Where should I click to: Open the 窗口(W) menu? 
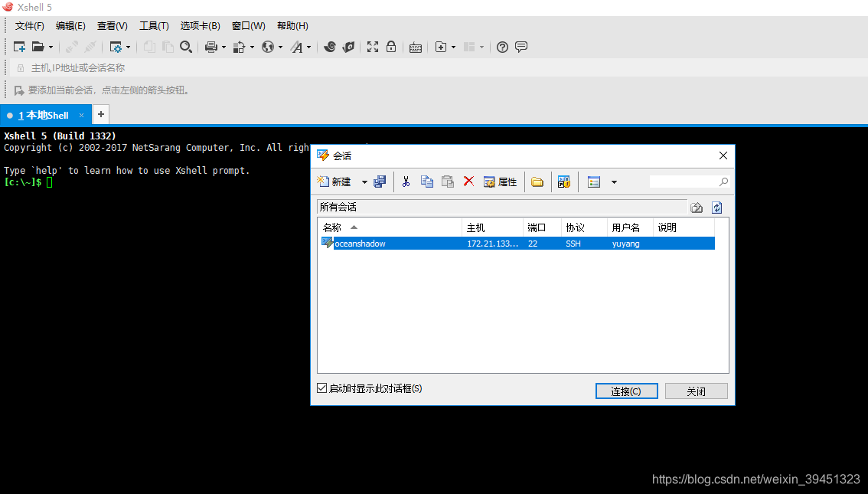249,26
